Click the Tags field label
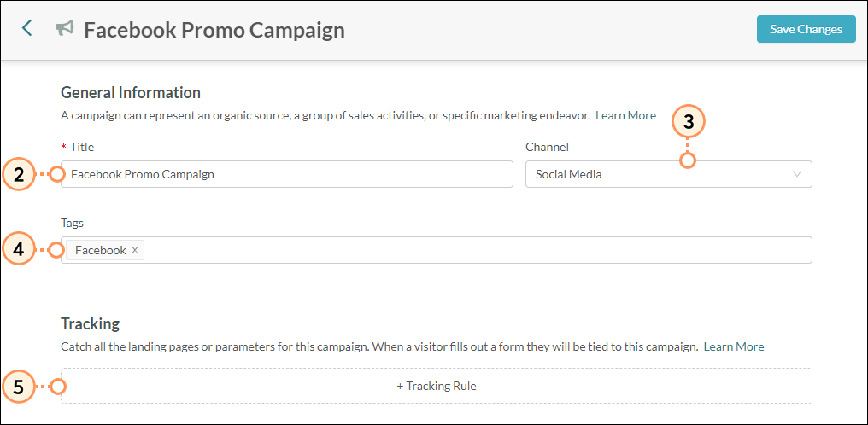The height and width of the screenshot is (425, 868). (72, 223)
